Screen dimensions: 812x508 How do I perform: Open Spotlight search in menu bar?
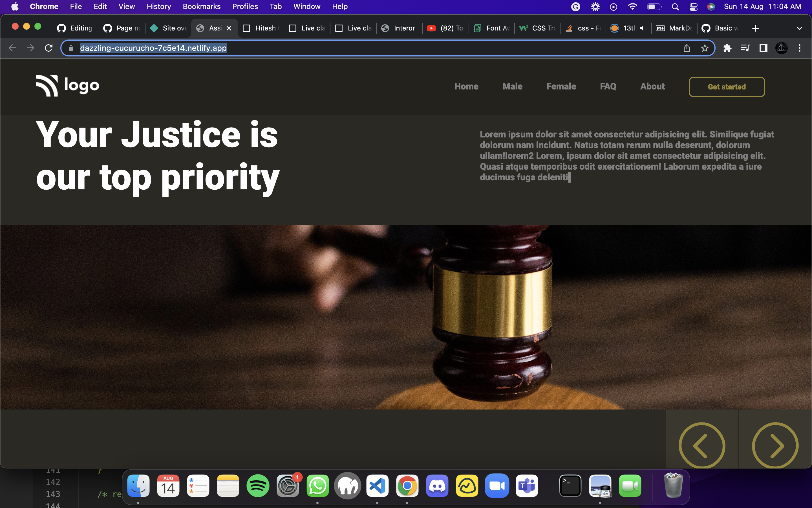pyautogui.click(x=675, y=7)
